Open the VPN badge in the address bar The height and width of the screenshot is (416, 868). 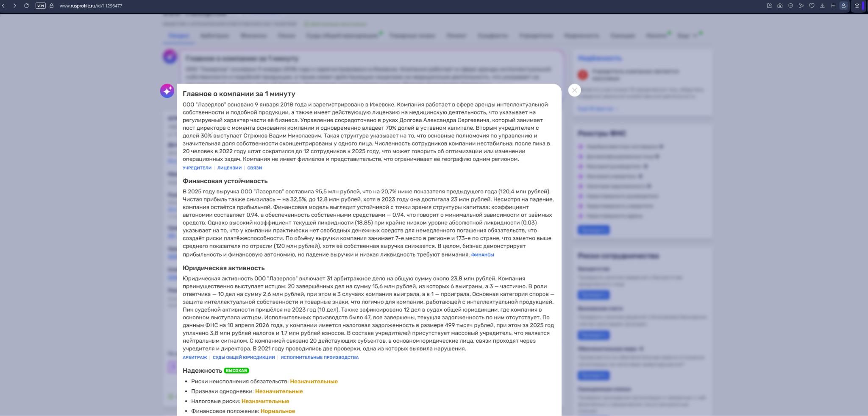click(41, 6)
